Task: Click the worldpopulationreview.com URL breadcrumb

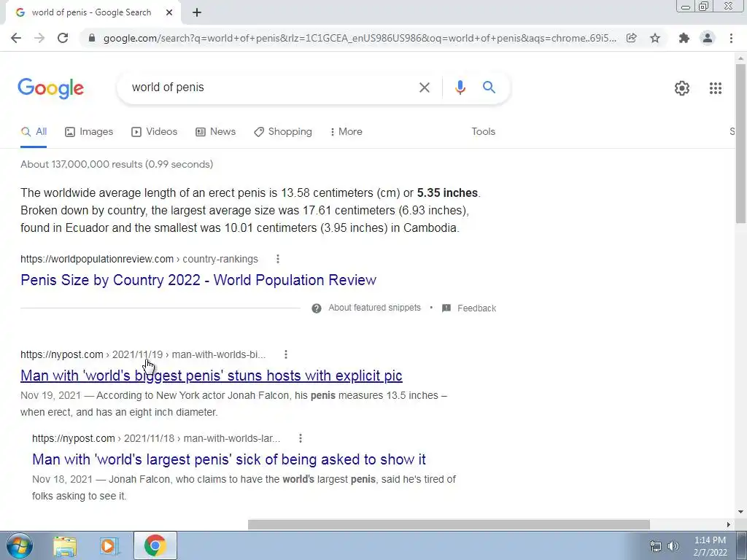Action: (139, 259)
